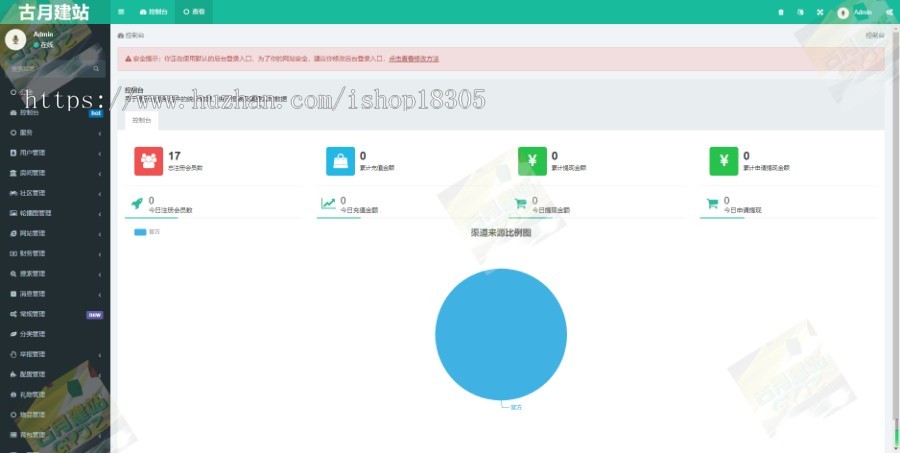
Task: Open 常规管理 with new badge
Action: (x=55, y=314)
